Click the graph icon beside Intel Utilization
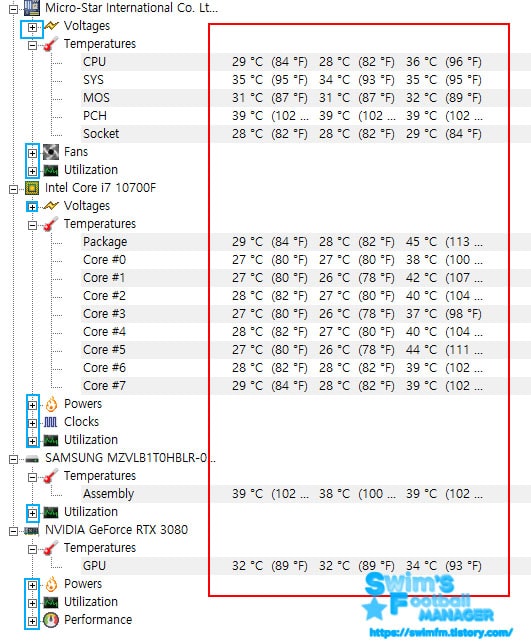Viewport: 531px width, 644px height. tap(51, 440)
